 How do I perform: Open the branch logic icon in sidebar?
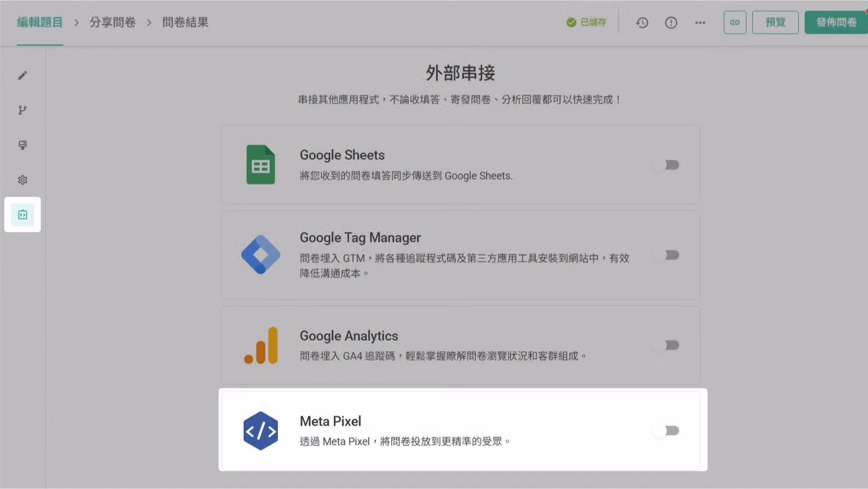[x=23, y=110]
